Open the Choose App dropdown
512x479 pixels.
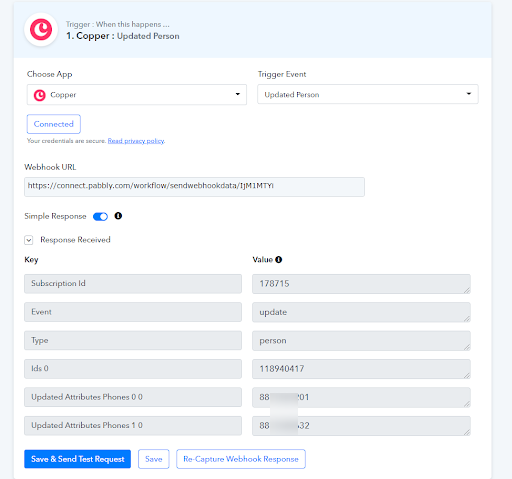tap(137, 95)
